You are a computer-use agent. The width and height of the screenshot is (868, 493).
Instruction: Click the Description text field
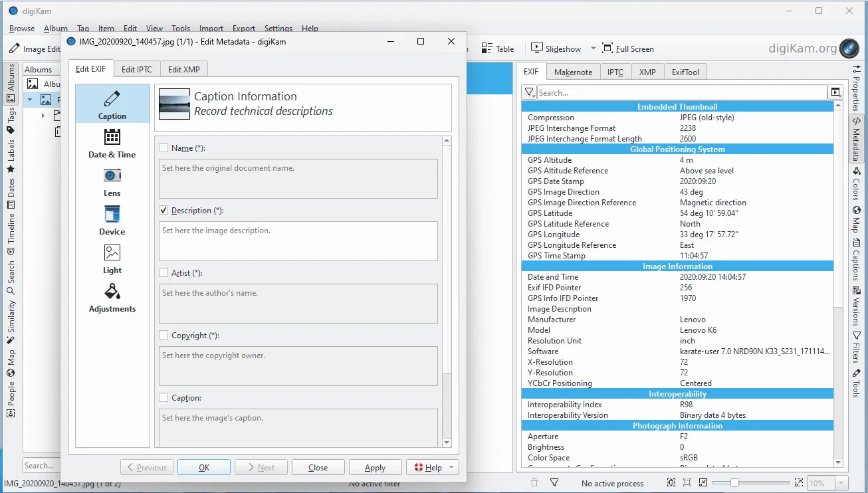tap(298, 241)
